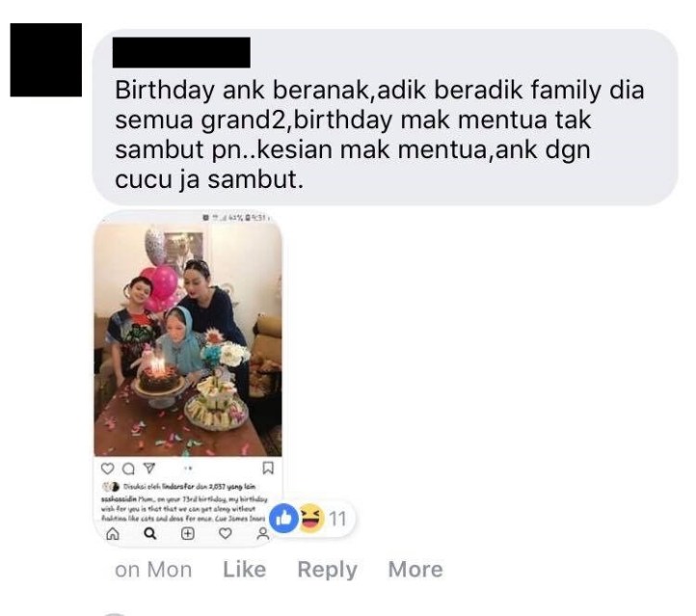Open the redacted commenter name link
The height and width of the screenshot is (616, 696).
point(181,52)
